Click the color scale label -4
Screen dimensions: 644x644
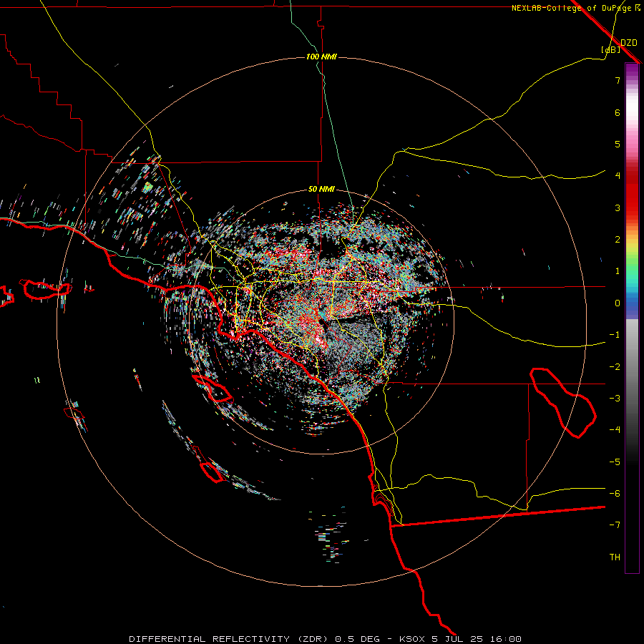(615, 429)
